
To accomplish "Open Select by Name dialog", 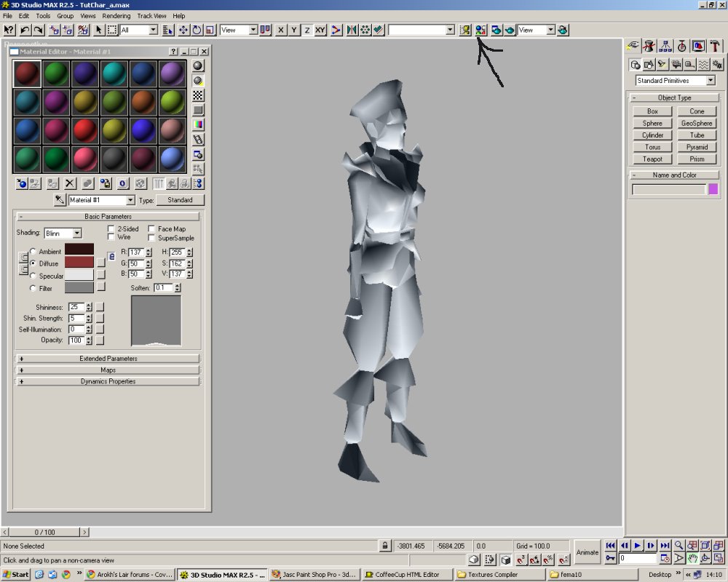I will 168,30.
